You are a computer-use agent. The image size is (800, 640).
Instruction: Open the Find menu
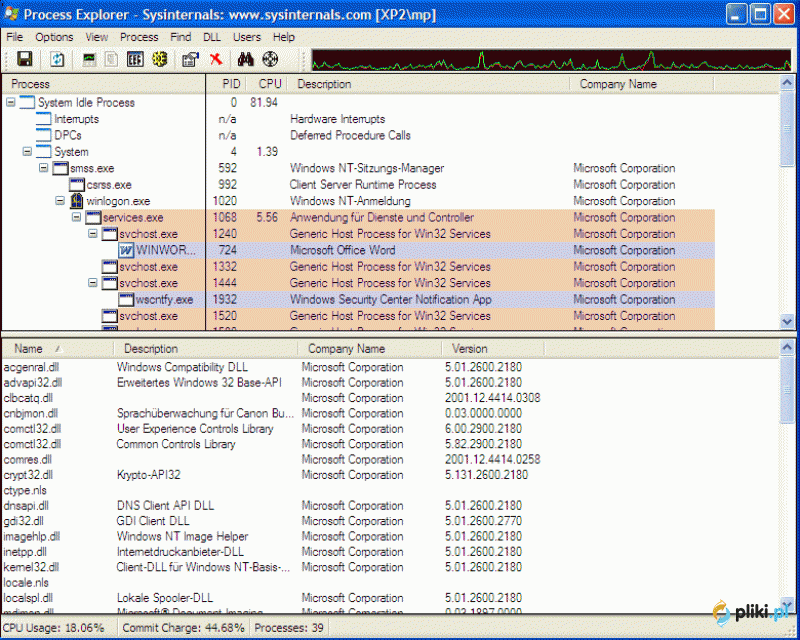(181, 37)
